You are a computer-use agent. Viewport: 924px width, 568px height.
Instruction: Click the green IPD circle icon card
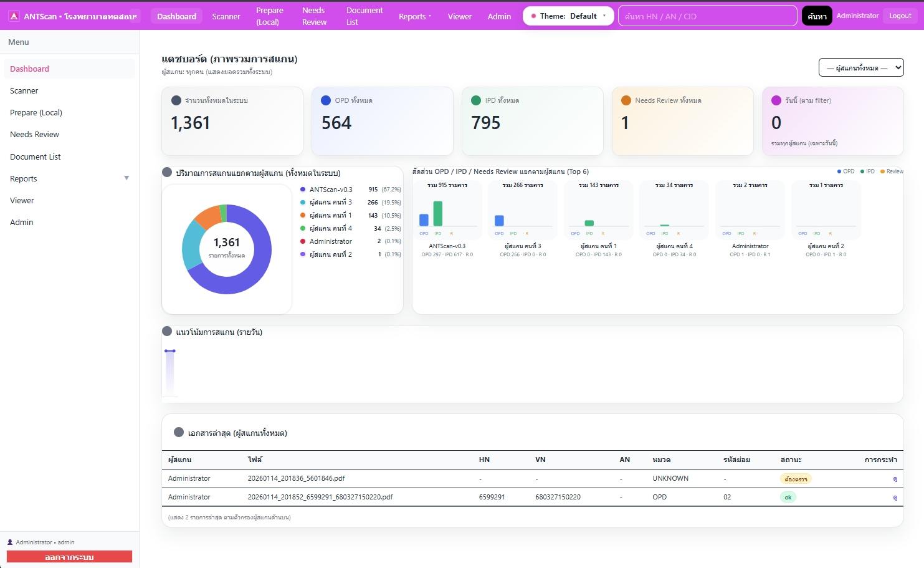coord(475,100)
